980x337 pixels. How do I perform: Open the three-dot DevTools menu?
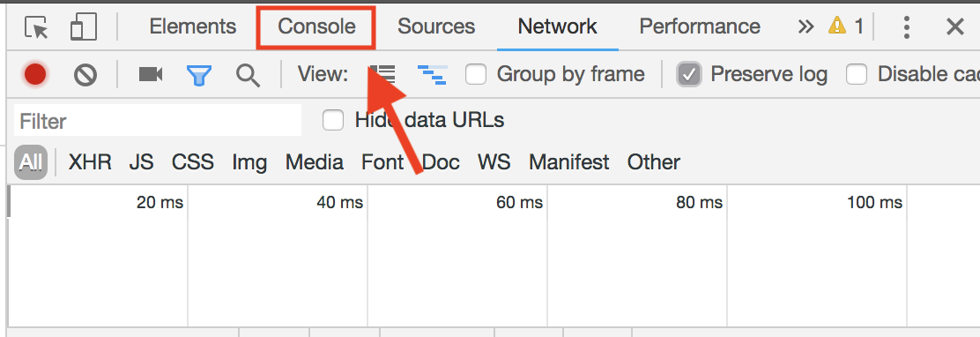pyautogui.click(x=906, y=26)
